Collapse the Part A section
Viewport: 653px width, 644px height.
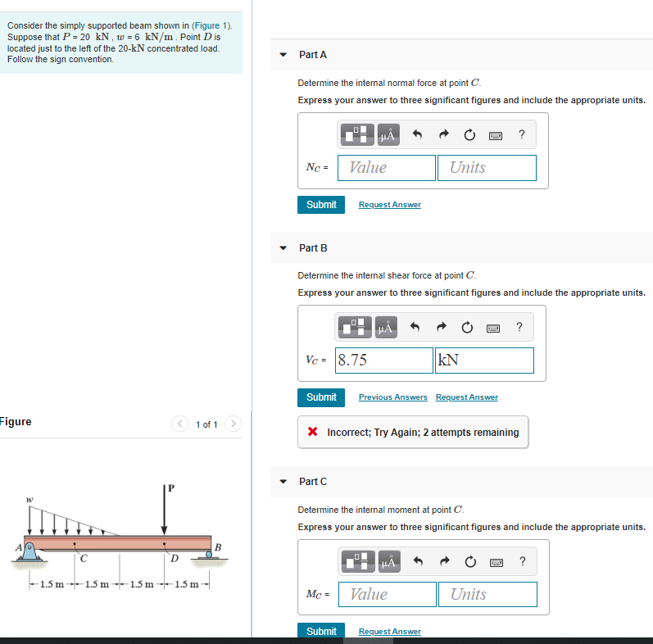[x=283, y=55]
